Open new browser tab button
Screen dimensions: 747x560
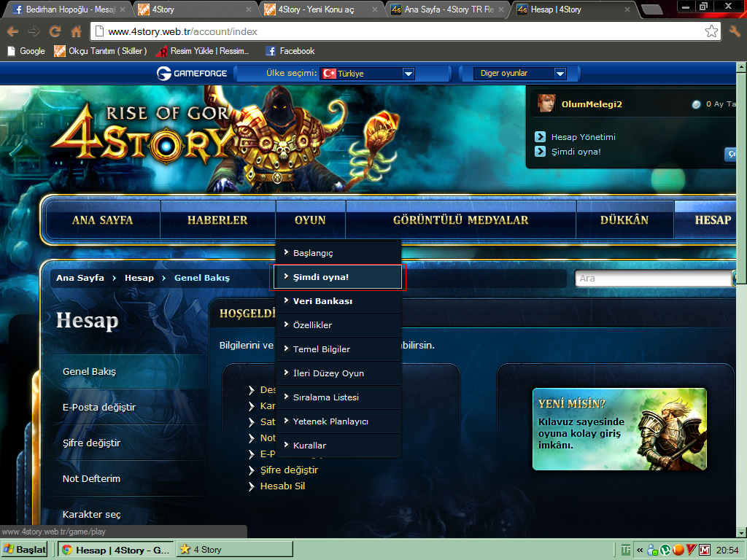pos(651,9)
